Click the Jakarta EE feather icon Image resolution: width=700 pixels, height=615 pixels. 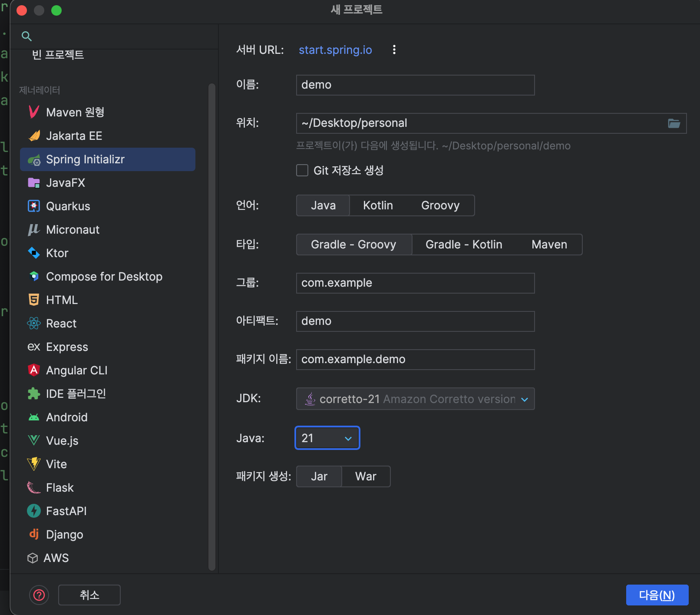[34, 136]
